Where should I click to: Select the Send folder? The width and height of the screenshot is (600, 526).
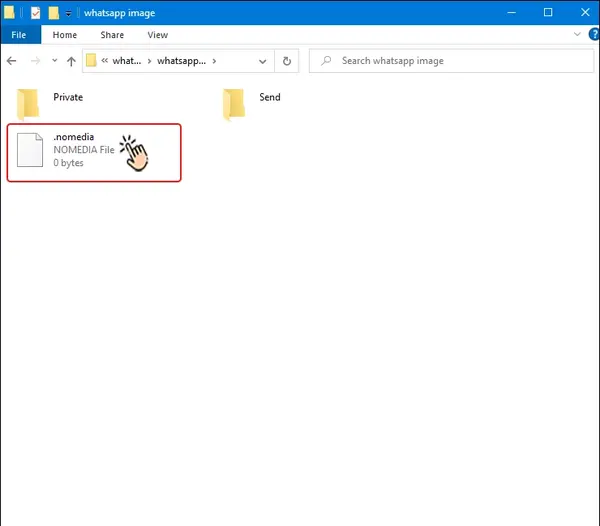(x=252, y=104)
